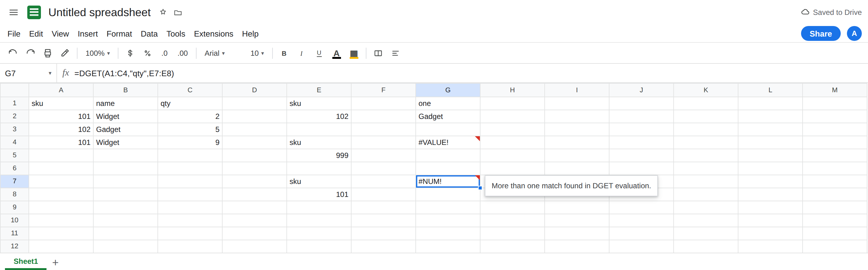Click the select-all corner box
868x270 pixels.
click(x=15, y=90)
